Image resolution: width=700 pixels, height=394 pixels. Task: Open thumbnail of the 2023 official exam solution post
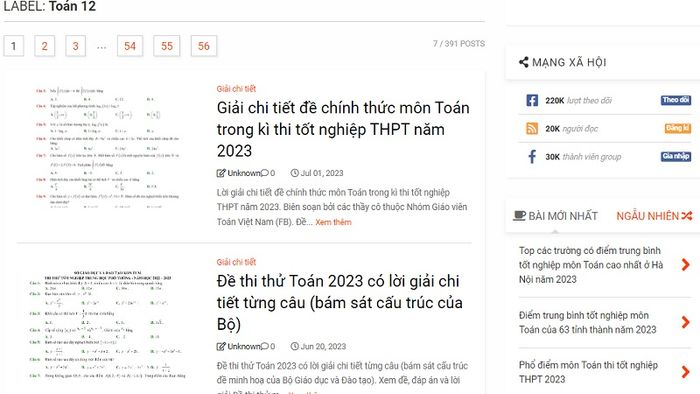[108, 147]
